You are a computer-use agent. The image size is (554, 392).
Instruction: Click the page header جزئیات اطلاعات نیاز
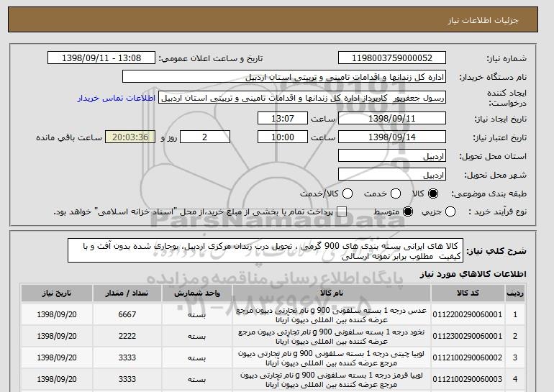coord(483,20)
